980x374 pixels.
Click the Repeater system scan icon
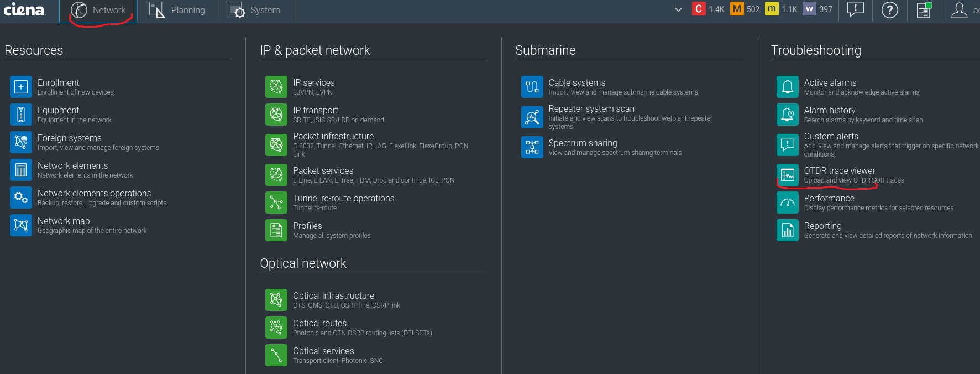click(532, 117)
